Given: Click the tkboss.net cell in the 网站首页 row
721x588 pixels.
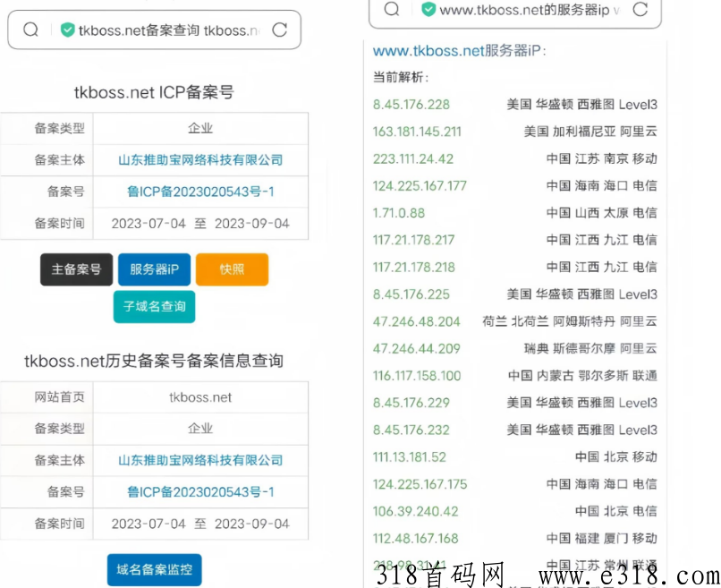Looking at the screenshot, I should click(x=200, y=397).
